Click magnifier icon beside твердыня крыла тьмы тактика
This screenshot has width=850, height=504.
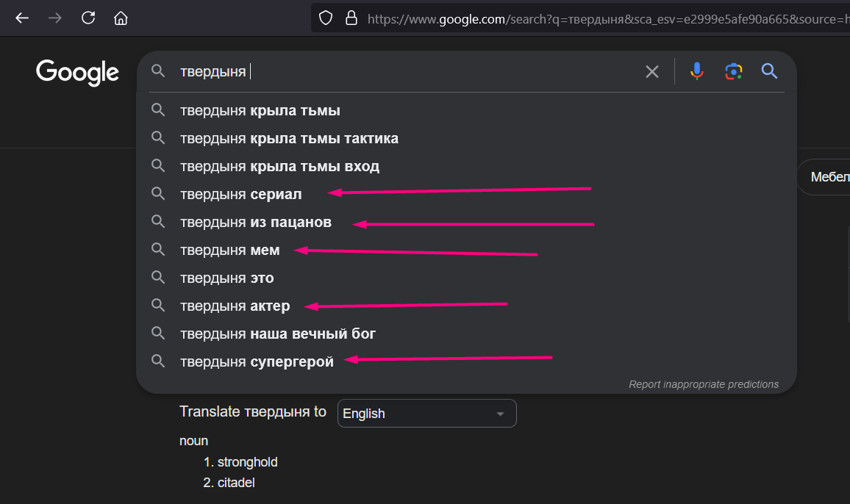(158, 137)
